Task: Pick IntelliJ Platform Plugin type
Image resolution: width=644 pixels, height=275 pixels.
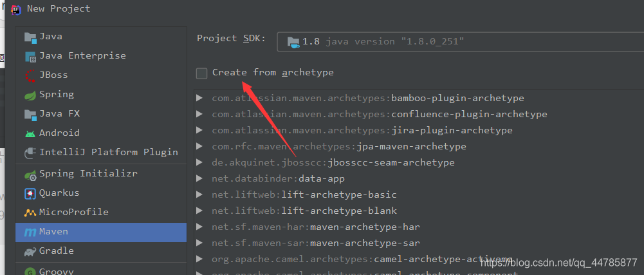Action: 101,153
